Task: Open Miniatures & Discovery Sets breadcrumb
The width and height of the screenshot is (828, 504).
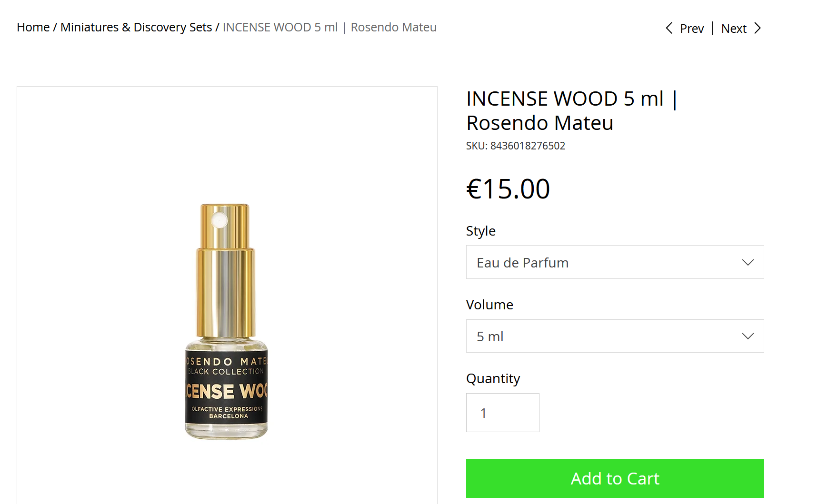Action: coord(136,27)
